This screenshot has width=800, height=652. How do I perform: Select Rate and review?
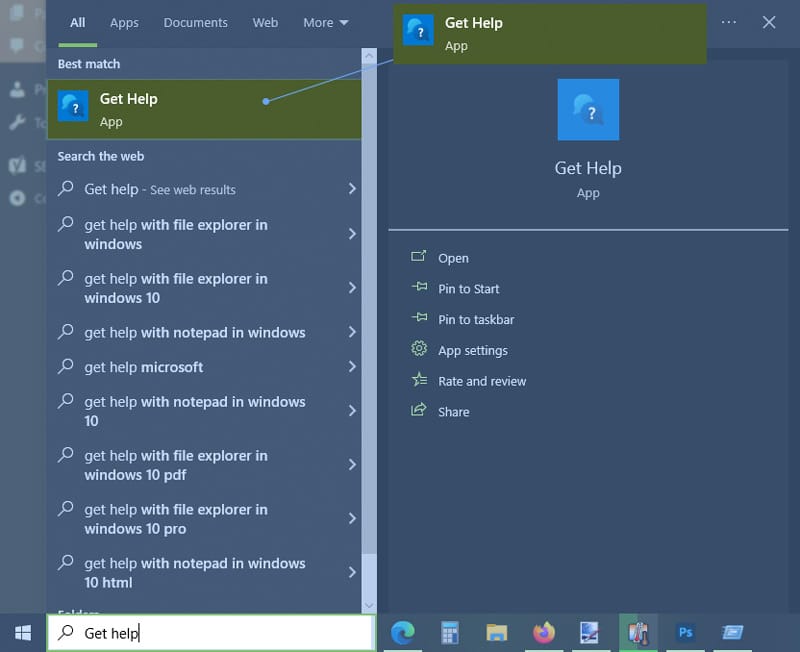pos(482,381)
